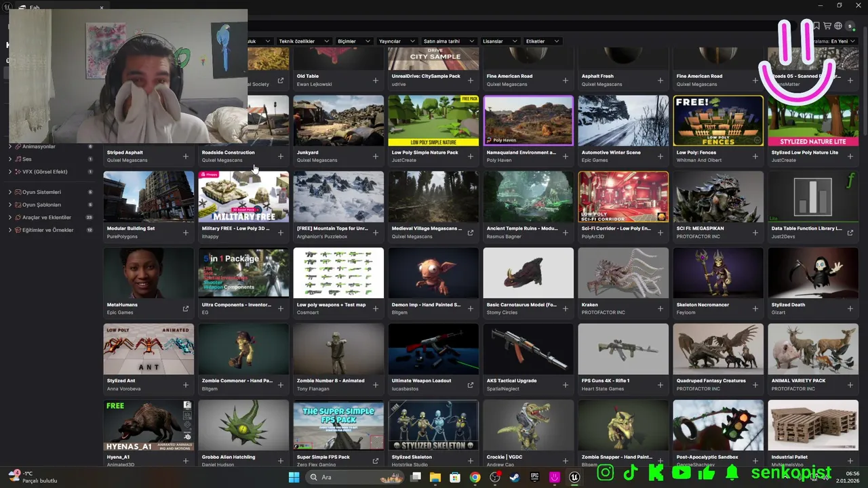Expand the Araçlar ve Eklentiler chevron
The width and height of the screenshot is (868, 488).
pos(9,218)
